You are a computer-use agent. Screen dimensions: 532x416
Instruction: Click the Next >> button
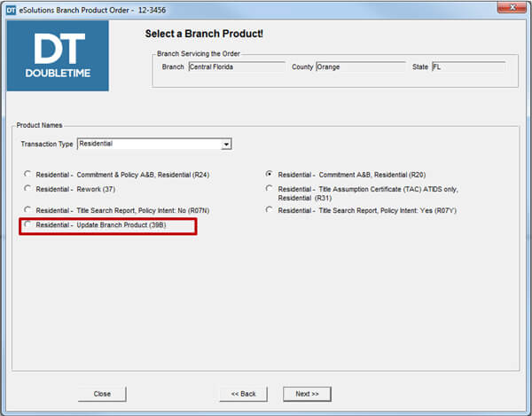pos(307,394)
